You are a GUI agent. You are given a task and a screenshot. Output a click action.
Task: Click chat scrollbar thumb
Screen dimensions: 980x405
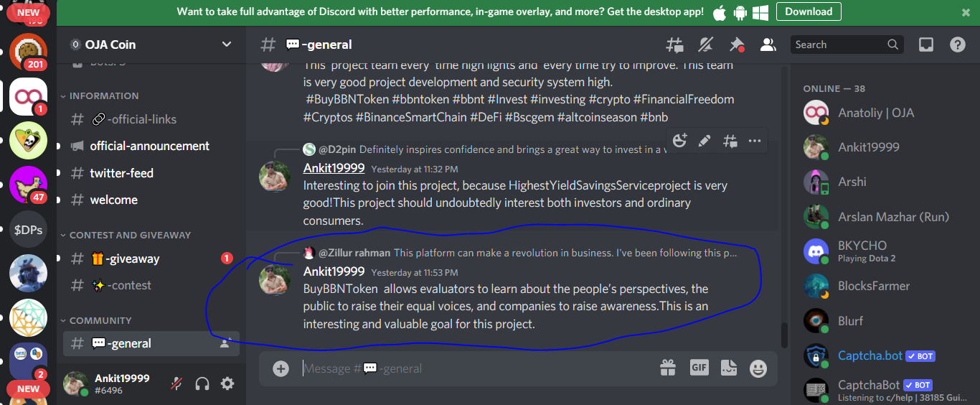click(784, 336)
